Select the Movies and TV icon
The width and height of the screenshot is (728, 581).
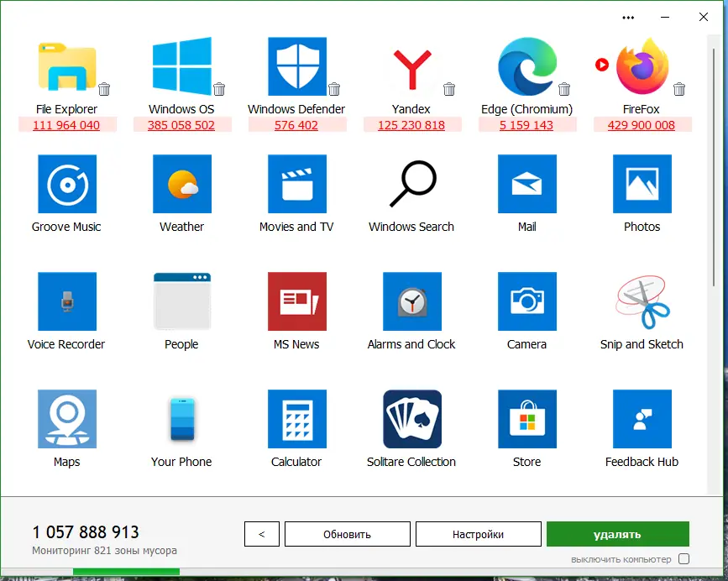297,184
